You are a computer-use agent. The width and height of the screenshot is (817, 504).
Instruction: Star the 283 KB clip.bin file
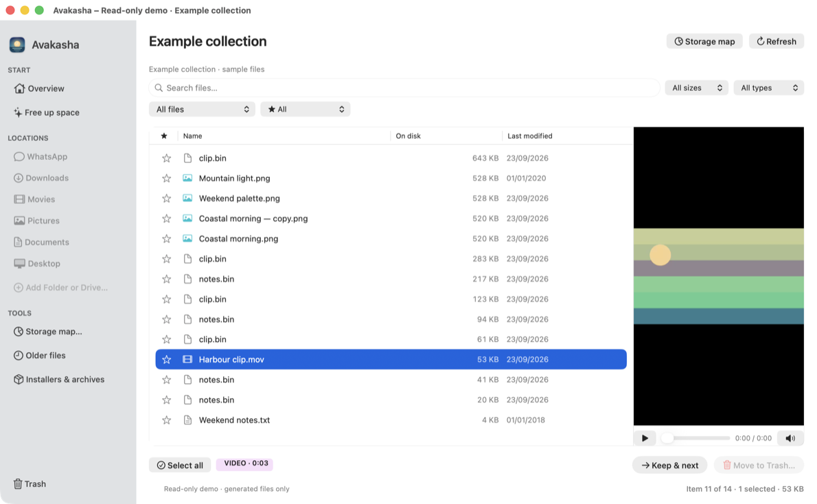(166, 259)
